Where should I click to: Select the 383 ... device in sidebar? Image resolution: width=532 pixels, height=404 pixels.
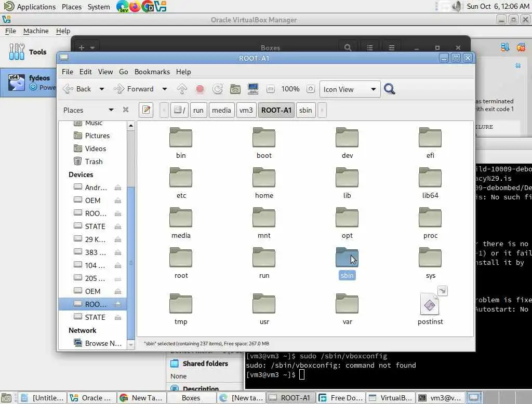96,252
